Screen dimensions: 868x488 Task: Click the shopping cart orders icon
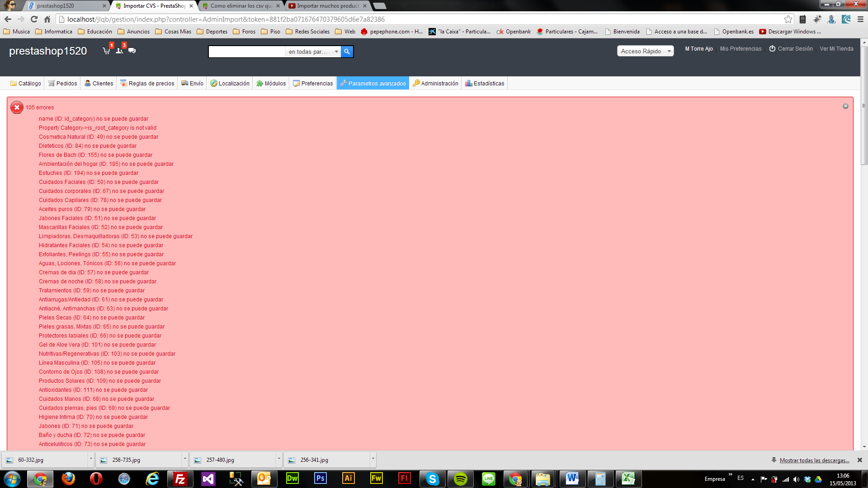point(106,51)
